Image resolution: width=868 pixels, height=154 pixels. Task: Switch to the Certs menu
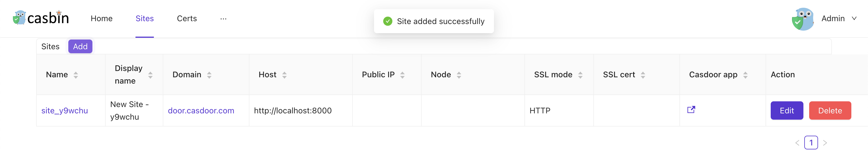point(187,19)
